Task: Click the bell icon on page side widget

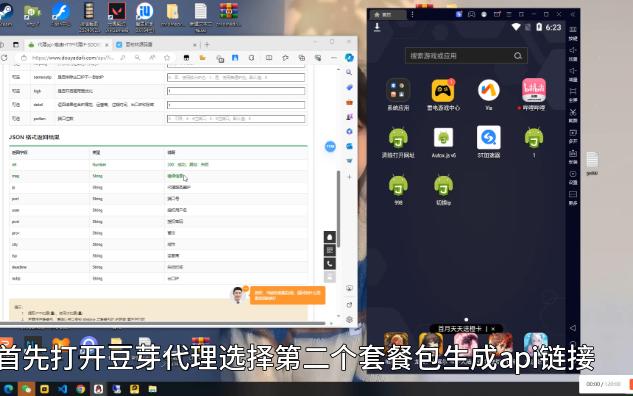Action: pos(330,237)
